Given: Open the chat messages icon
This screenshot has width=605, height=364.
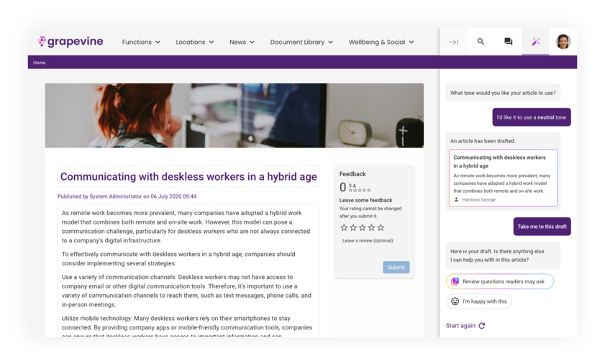Looking at the screenshot, I should (x=508, y=41).
